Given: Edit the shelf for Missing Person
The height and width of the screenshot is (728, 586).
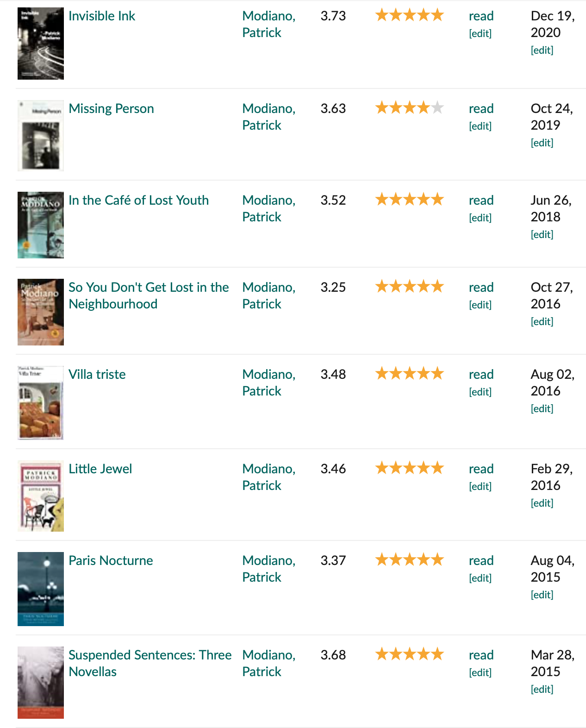Looking at the screenshot, I should point(480,126).
